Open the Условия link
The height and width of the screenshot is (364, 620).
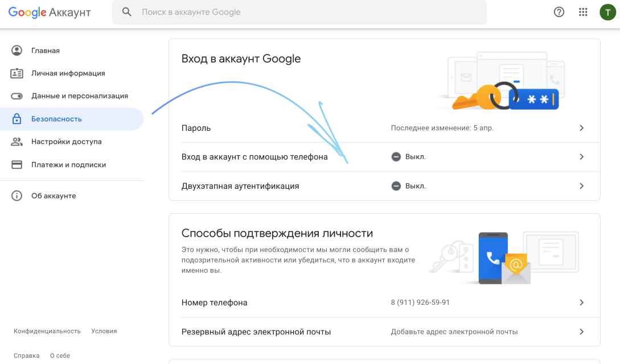click(104, 331)
